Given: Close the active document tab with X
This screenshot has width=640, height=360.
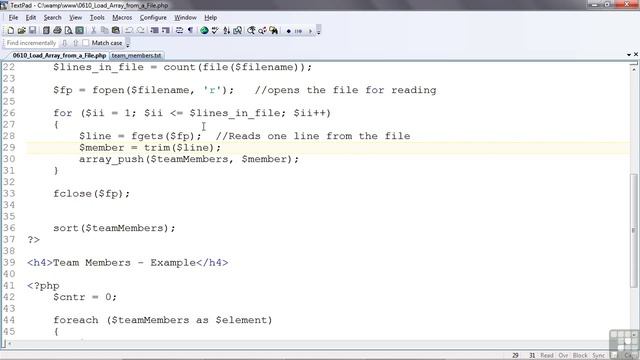Looking at the screenshot, I should (636, 54).
